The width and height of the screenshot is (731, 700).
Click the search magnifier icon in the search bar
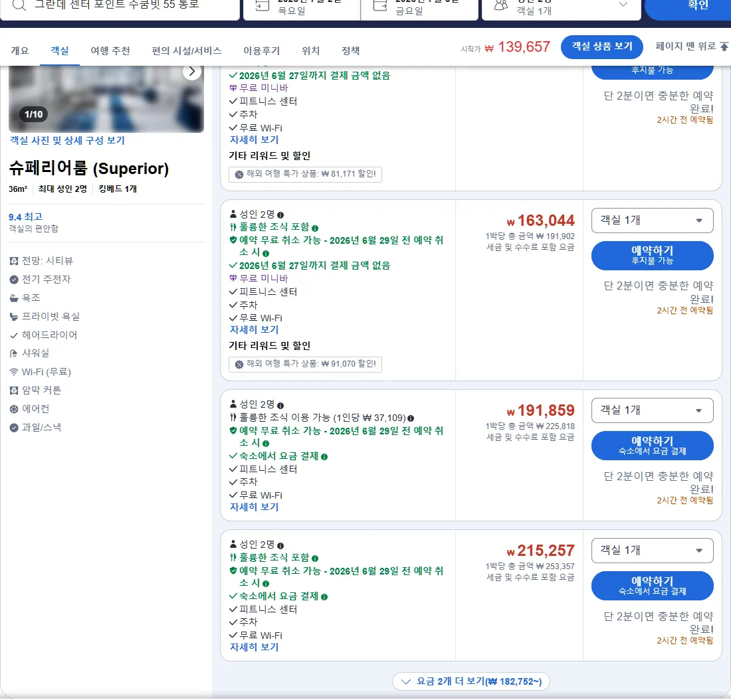coord(19,5)
